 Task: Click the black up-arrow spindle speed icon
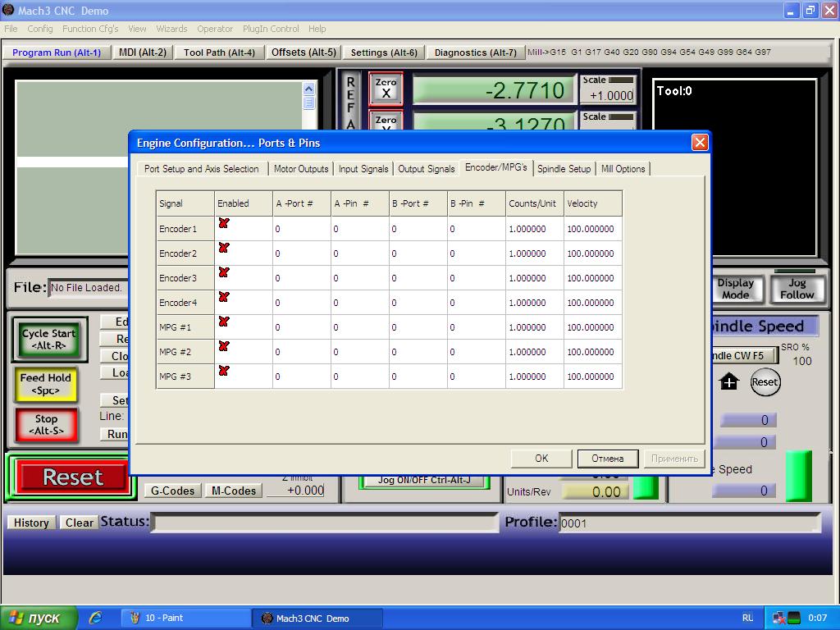click(729, 381)
